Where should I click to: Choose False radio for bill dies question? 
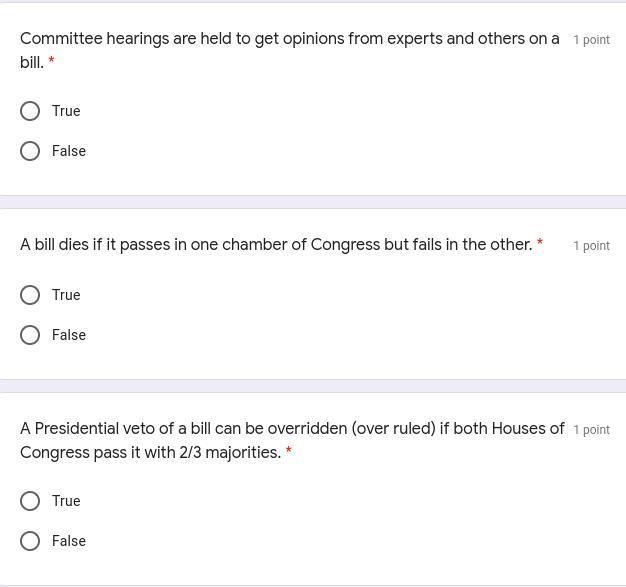30,335
